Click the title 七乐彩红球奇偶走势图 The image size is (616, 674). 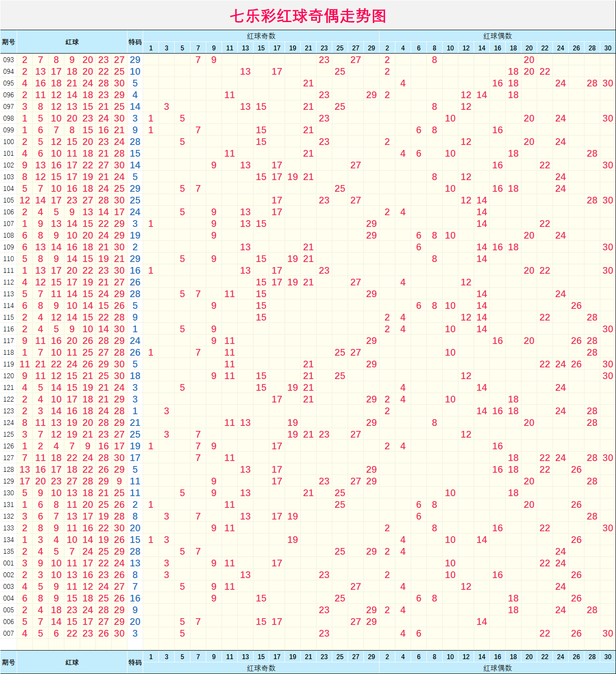point(308,16)
